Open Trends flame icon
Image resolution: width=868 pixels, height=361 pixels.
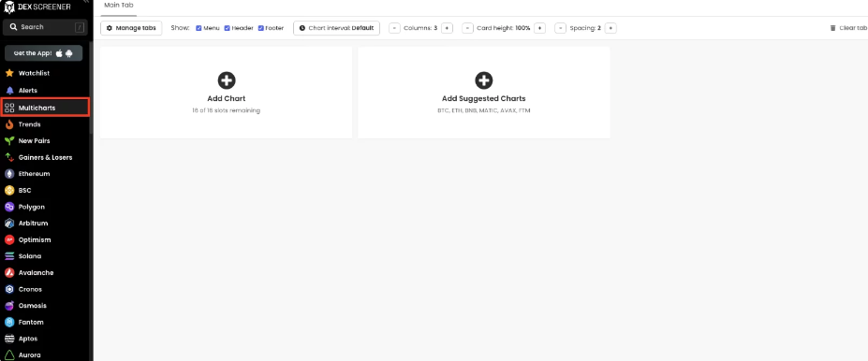pyautogui.click(x=9, y=124)
